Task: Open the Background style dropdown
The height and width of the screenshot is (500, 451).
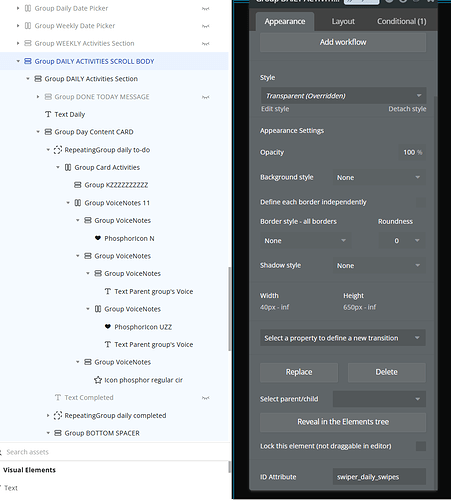Action: click(379, 177)
